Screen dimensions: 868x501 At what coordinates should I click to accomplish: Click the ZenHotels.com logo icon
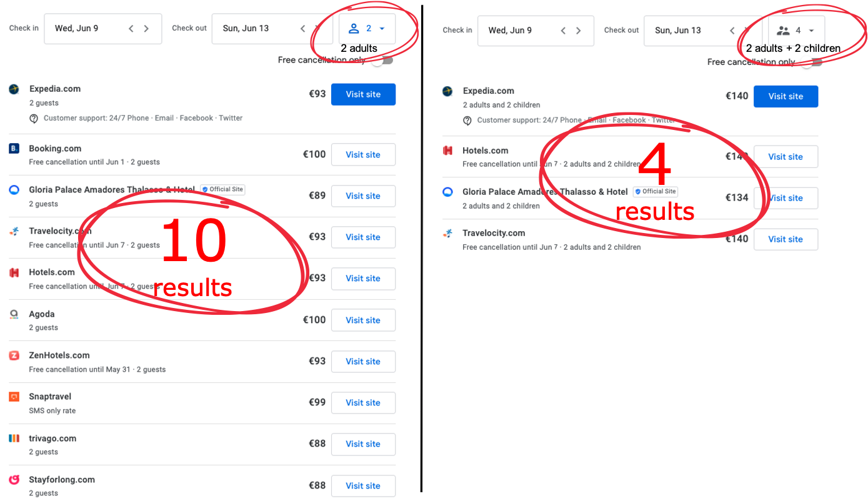[14, 355]
